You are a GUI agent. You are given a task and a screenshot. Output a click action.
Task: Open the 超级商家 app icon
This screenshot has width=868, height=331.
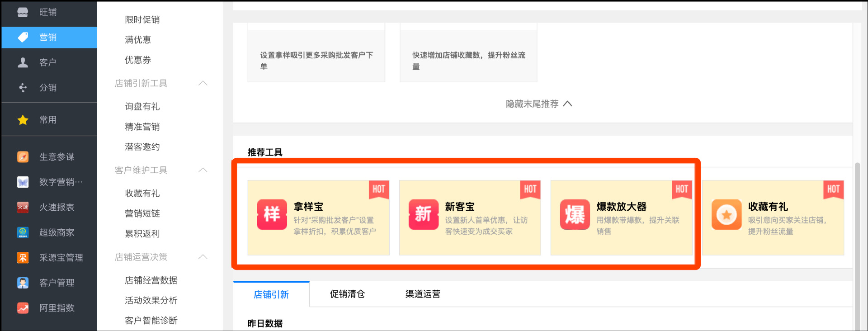(23, 232)
